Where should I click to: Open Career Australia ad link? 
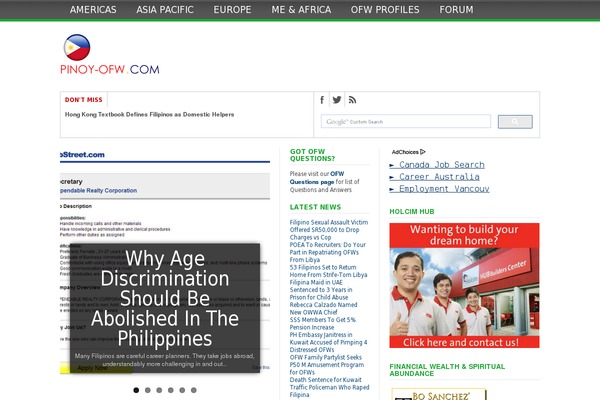click(x=435, y=177)
